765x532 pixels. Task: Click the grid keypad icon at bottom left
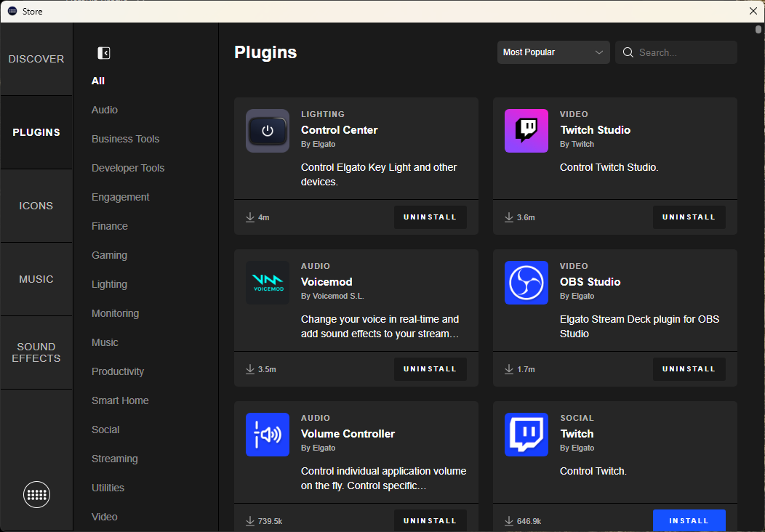pyautogui.click(x=36, y=495)
